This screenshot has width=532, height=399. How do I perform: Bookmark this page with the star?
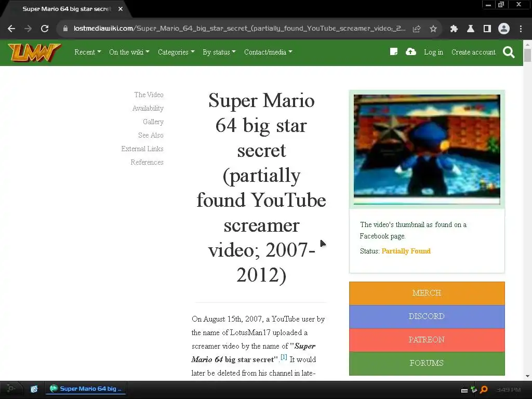point(433,29)
